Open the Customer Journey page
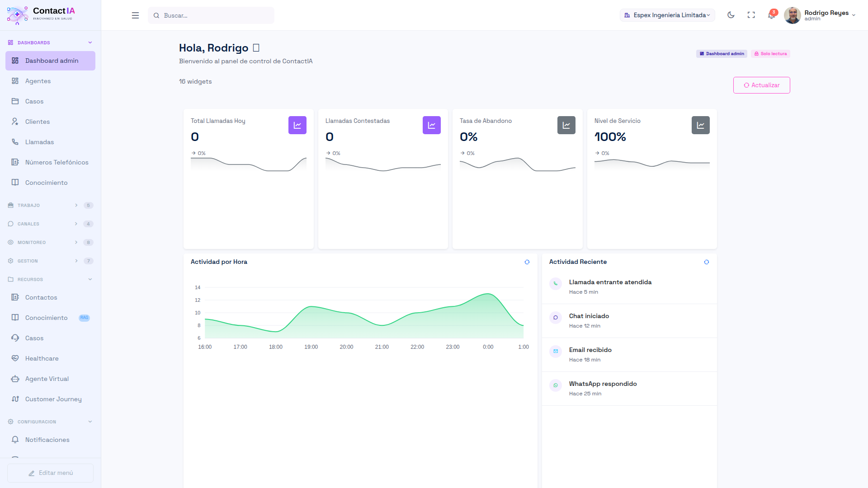Viewport: 868px width, 488px height. click(x=53, y=399)
